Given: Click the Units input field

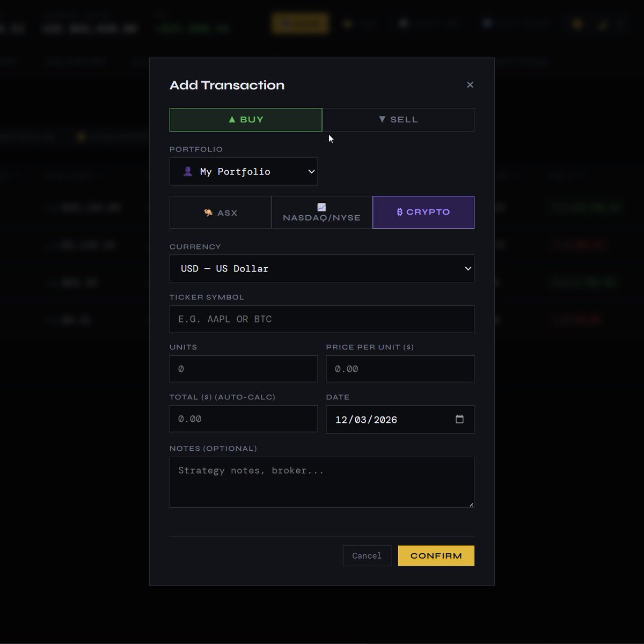Looking at the screenshot, I should [244, 369].
